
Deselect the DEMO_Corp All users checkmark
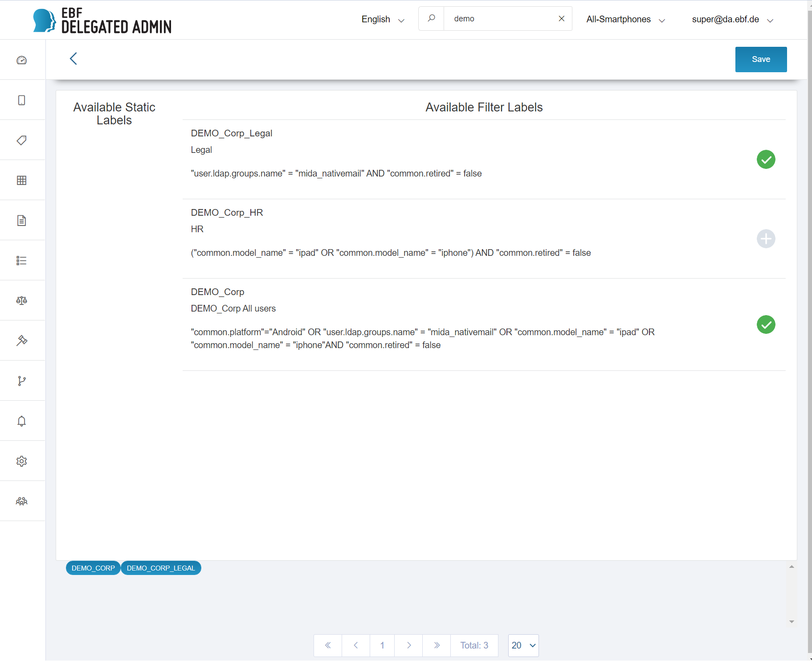[x=766, y=324]
